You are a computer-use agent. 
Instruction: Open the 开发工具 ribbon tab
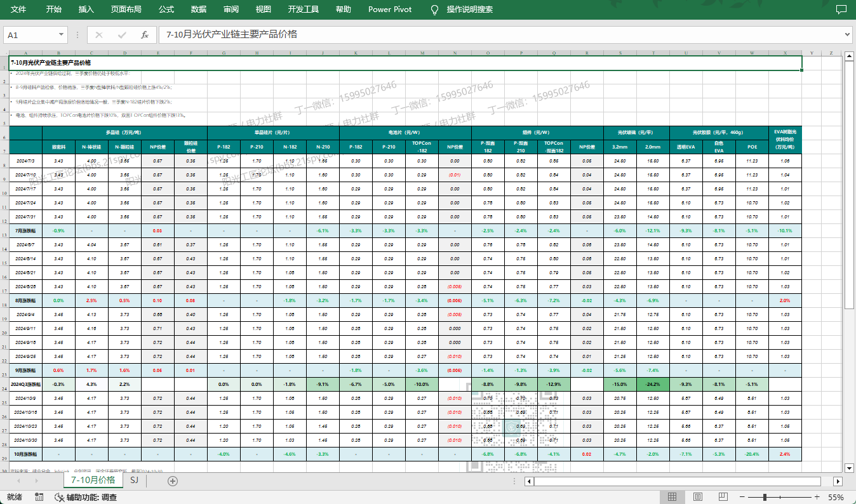tap(304, 10)
